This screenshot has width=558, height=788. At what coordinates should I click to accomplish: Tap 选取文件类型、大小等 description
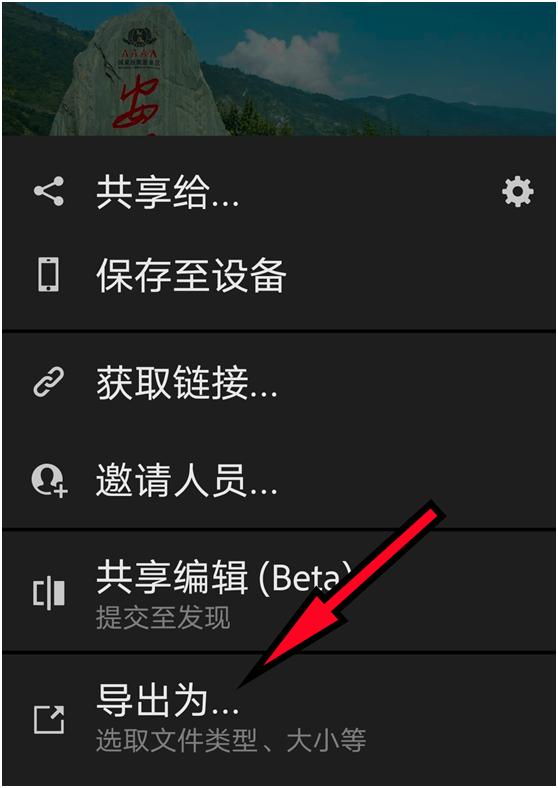click(231, 740)
